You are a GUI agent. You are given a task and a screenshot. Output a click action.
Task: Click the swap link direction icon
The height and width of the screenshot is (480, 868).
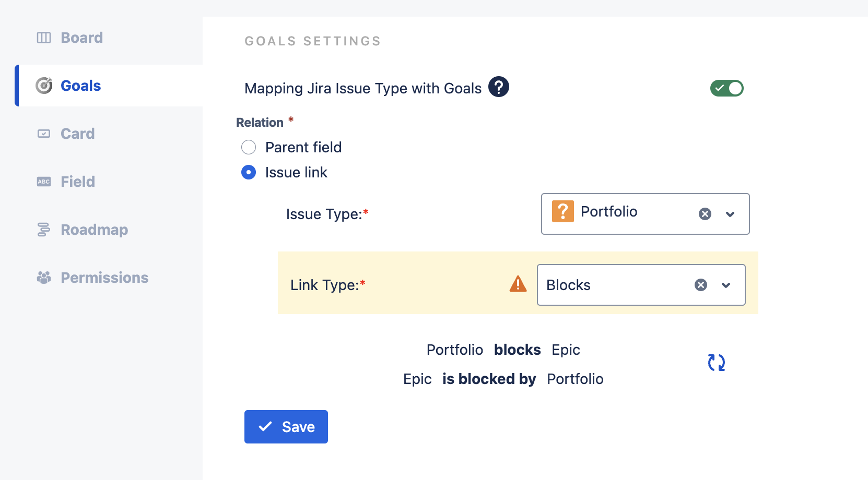tap(717, 363)
